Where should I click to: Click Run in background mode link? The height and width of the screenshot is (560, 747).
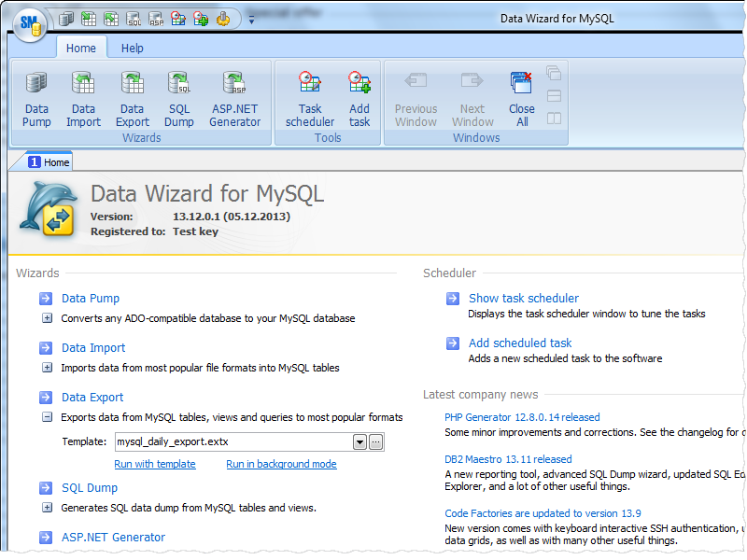[281, 464]
